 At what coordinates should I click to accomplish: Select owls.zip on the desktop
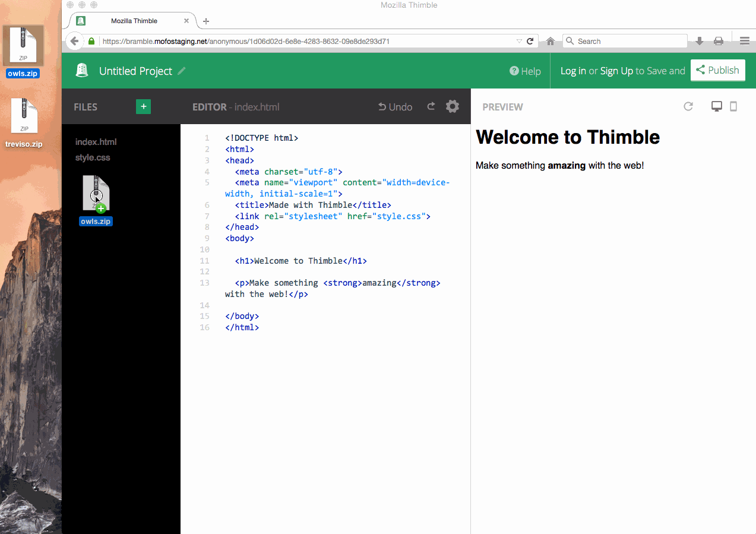(x=23, y=52)
